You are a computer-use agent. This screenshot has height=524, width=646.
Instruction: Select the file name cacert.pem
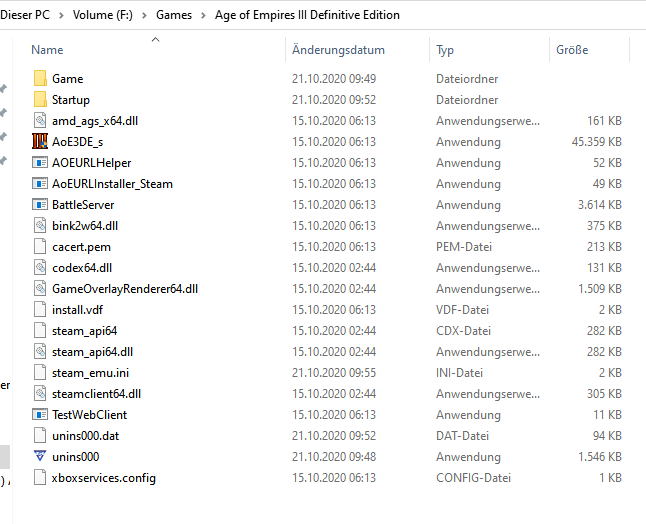(81, 247)
